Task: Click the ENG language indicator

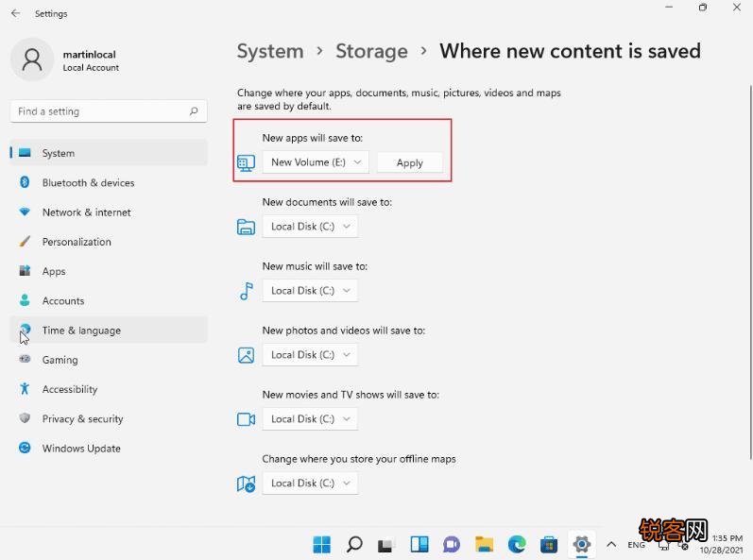Action: click(x=636, y=545)
